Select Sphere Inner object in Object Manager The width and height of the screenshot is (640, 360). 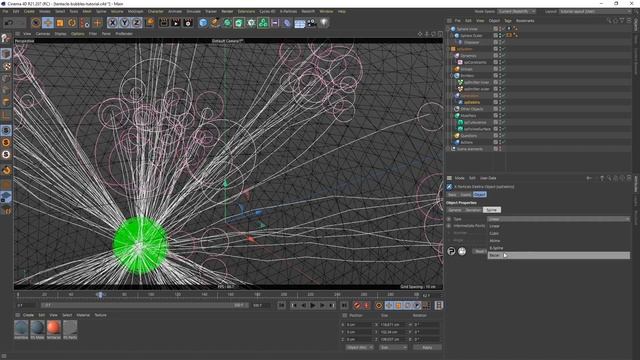pyautogui.click(x=467, y=29)
